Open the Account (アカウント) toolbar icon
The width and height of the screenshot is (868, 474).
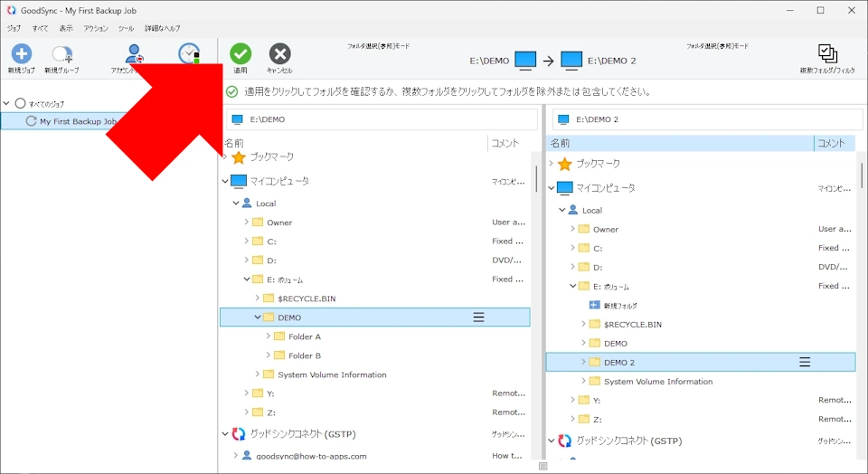tap(135, 53)
